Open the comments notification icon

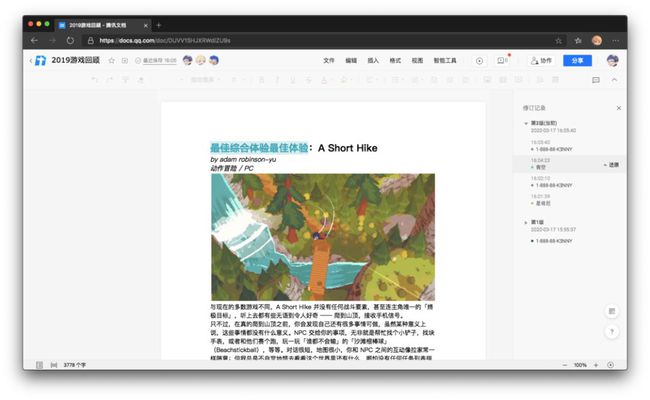502,61
